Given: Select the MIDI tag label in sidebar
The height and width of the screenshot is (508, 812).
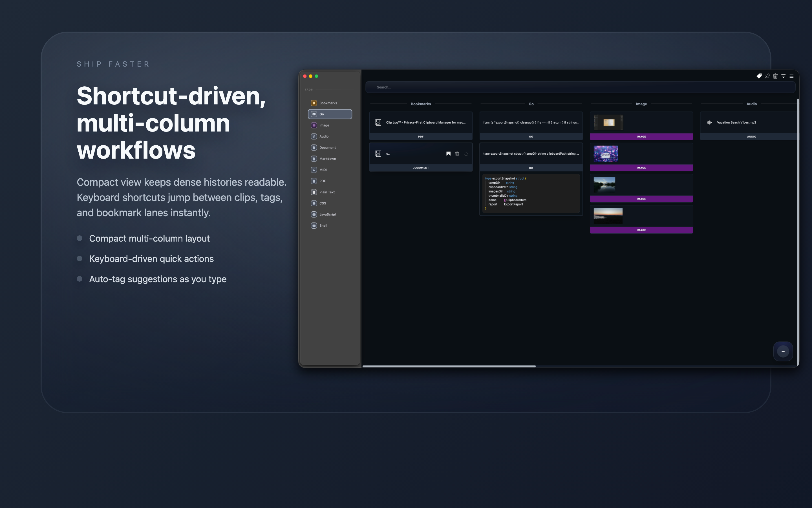Looking at the screenshot, I should 323,170.
